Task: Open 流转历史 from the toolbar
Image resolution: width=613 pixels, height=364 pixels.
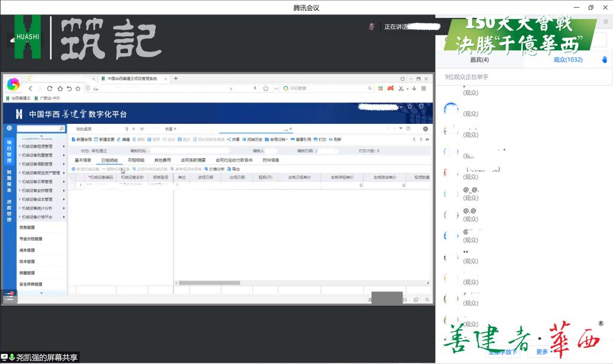Action: [x=244, y=139]
